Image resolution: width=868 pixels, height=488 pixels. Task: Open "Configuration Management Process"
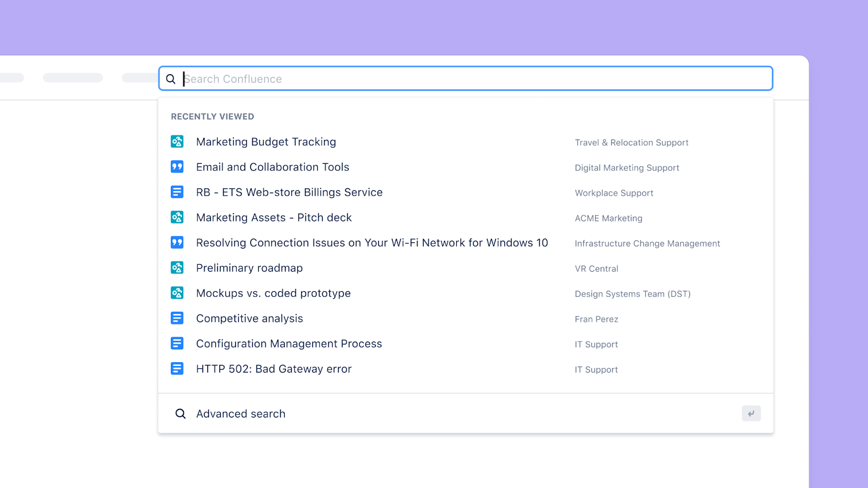289,343
